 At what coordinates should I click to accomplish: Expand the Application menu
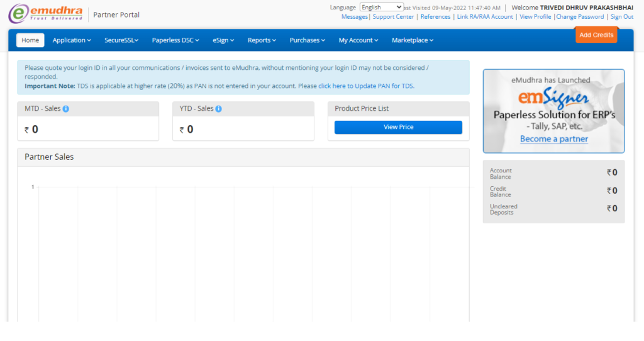coord(72,40)
